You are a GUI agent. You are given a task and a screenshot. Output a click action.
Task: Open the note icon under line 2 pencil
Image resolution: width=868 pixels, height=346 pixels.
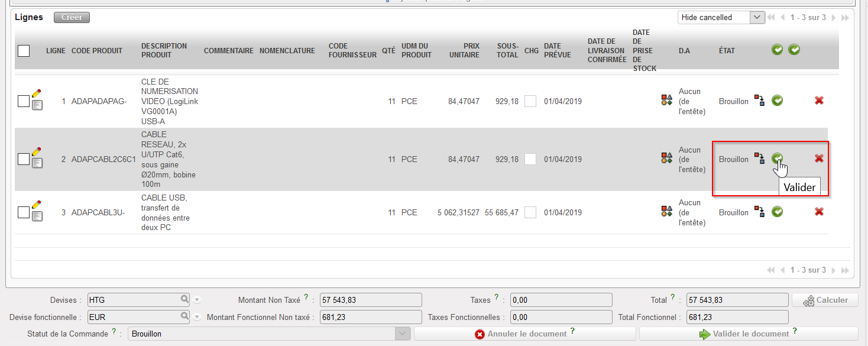point(37,163)
